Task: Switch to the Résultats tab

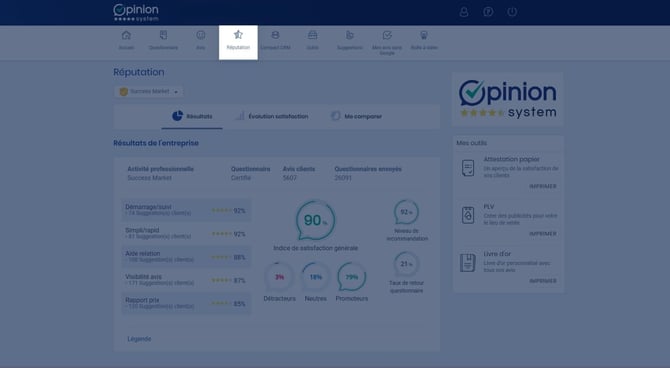Action: (192, 116)
